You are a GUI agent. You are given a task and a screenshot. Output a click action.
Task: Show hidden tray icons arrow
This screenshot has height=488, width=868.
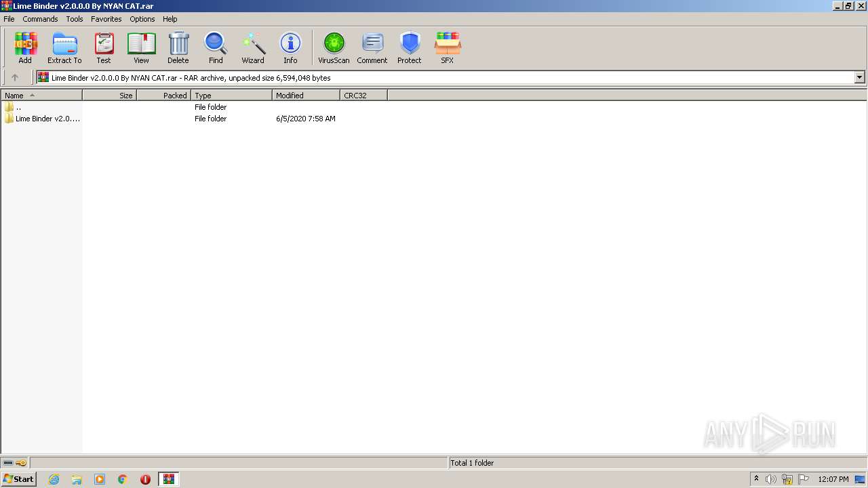click(756, 479)
